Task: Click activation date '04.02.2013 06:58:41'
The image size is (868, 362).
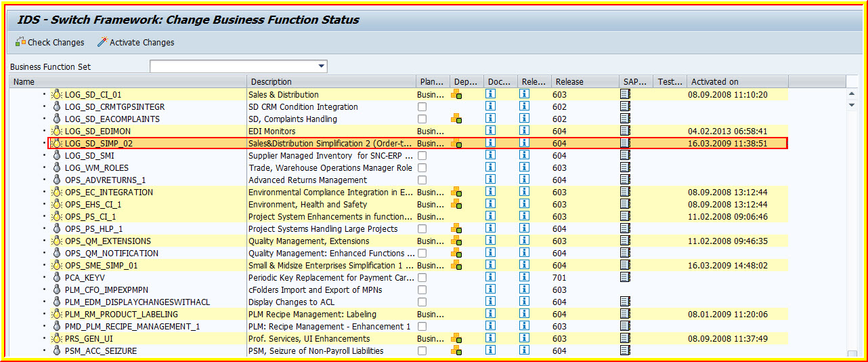Action: [728, 132]
